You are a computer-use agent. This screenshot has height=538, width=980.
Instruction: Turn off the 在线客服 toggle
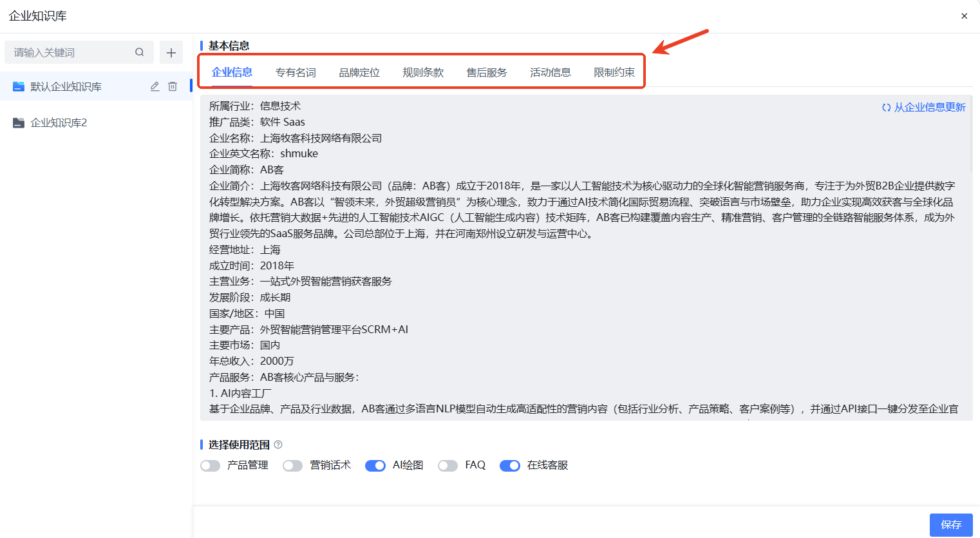[x=510, y=465]
